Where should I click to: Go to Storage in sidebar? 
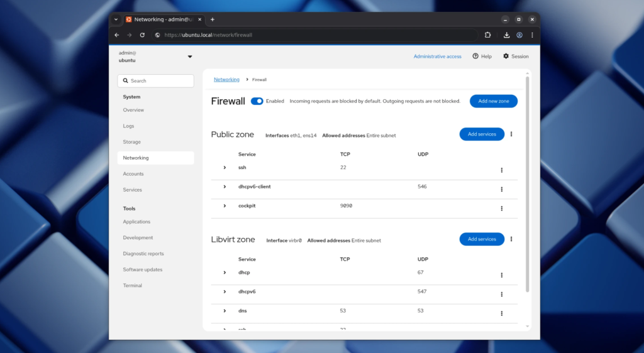(x=132, y=142)
